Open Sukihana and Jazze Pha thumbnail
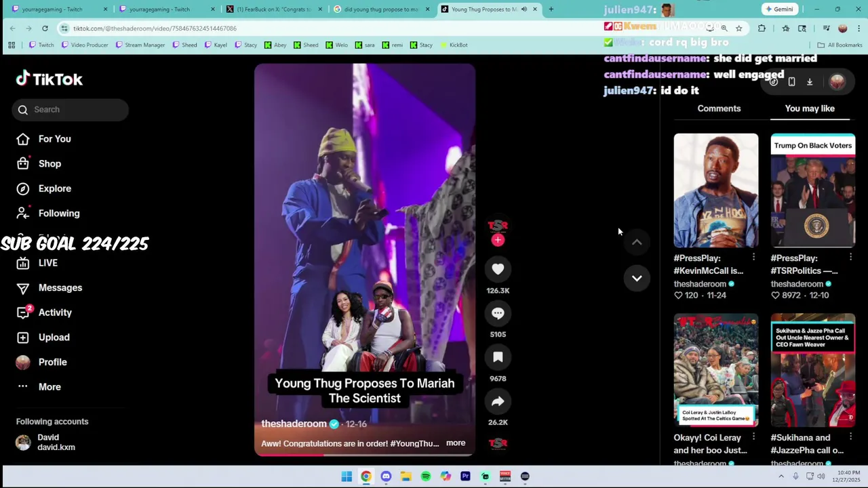 tap(813, 370)
